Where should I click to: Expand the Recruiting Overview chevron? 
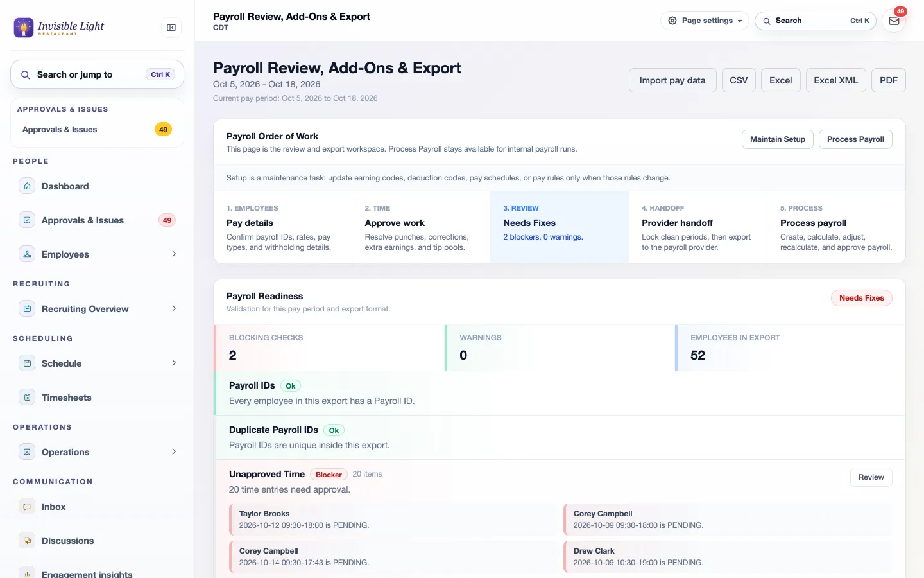(174, 309)
